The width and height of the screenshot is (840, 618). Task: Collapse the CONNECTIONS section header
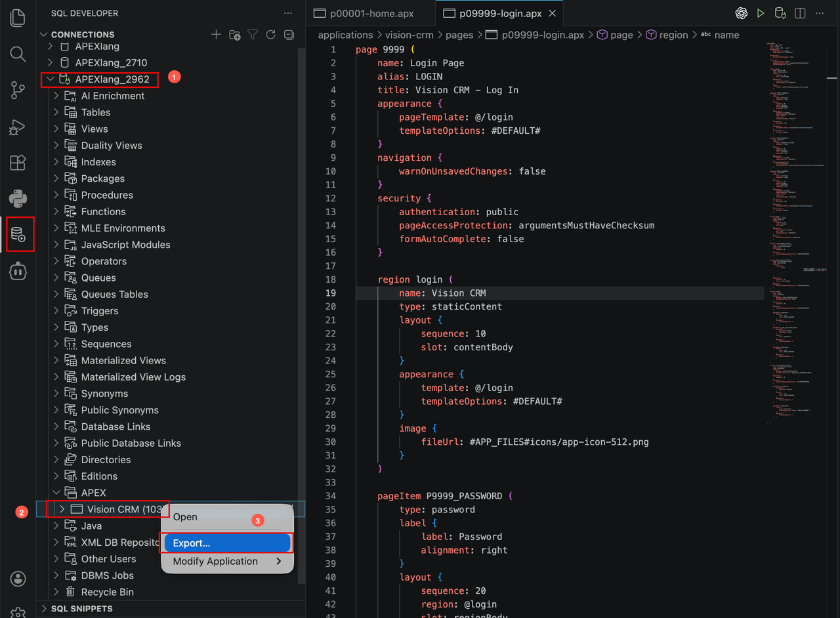(x=83, y=35)
